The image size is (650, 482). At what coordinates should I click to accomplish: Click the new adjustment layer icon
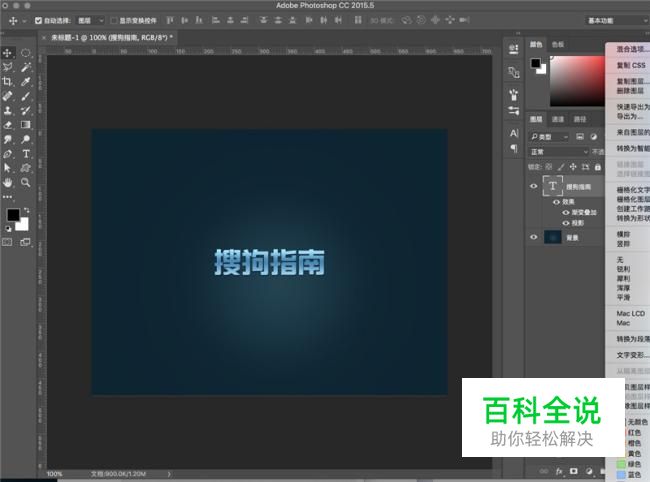click(589, 471)
